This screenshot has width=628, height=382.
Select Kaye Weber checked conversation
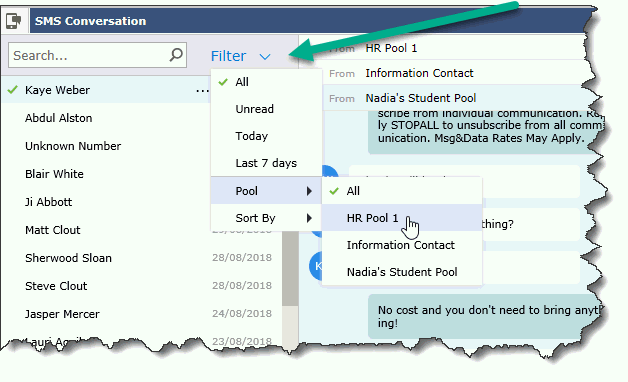[106, 90]
